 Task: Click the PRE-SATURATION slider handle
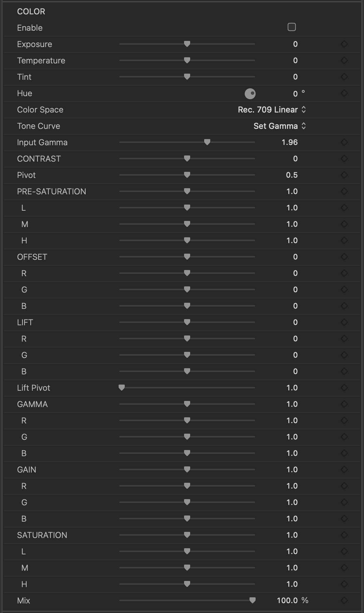pos(187,191)
